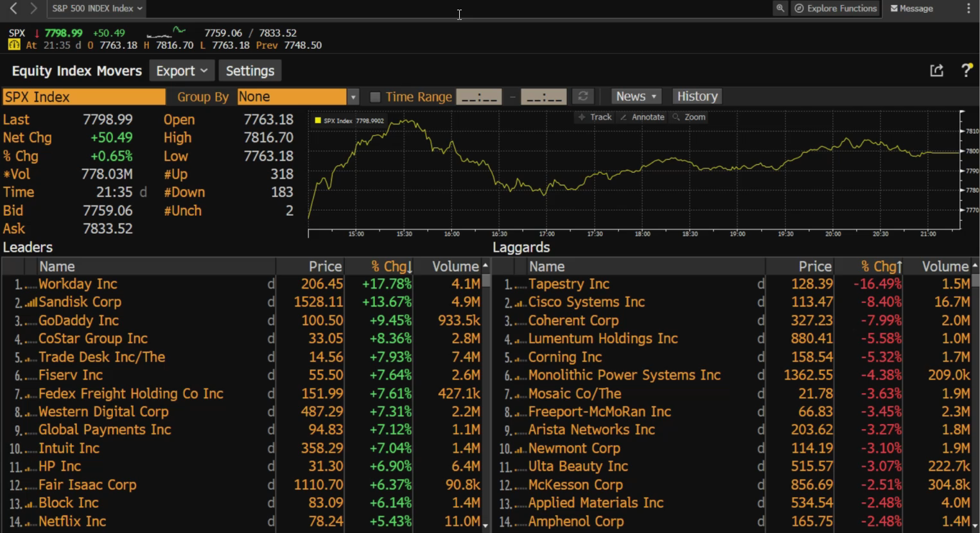Click the share/export window icon

(937, 71)
